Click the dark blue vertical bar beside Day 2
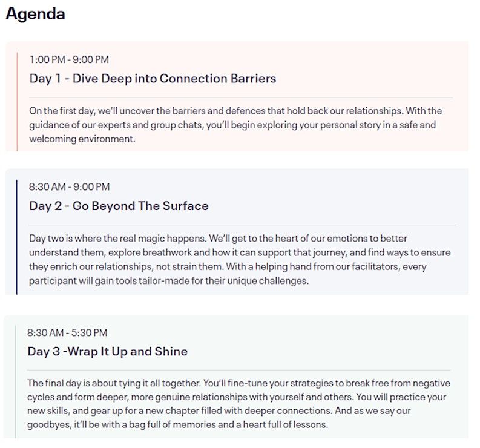The image size is (480, 448). [16, 237]
